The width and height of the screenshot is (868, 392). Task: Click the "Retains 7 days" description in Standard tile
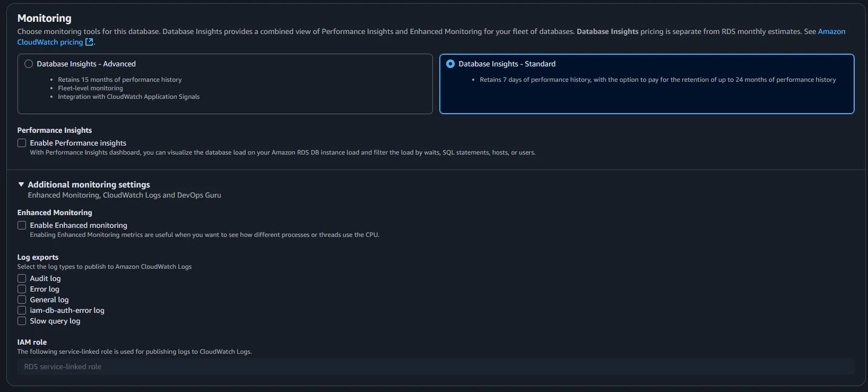657,80
